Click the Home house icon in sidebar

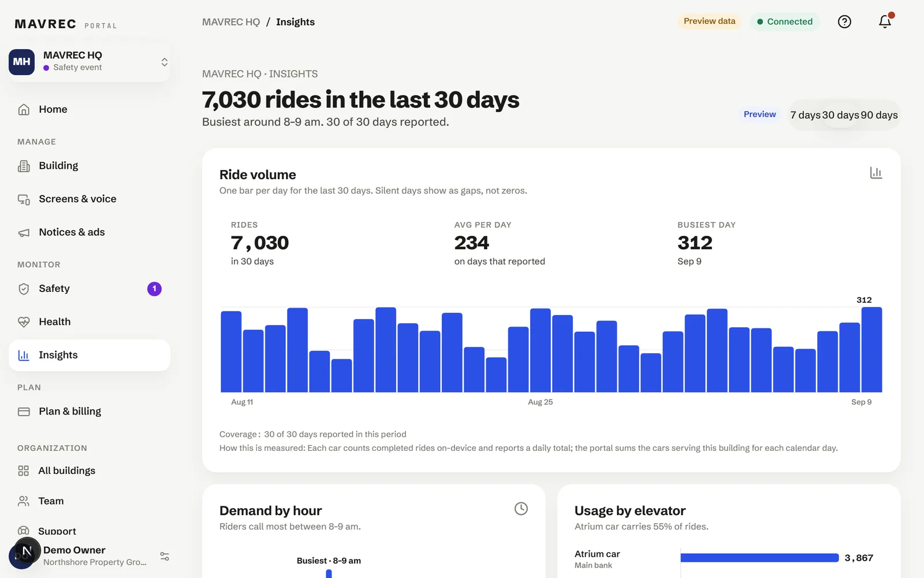point(24,109)
